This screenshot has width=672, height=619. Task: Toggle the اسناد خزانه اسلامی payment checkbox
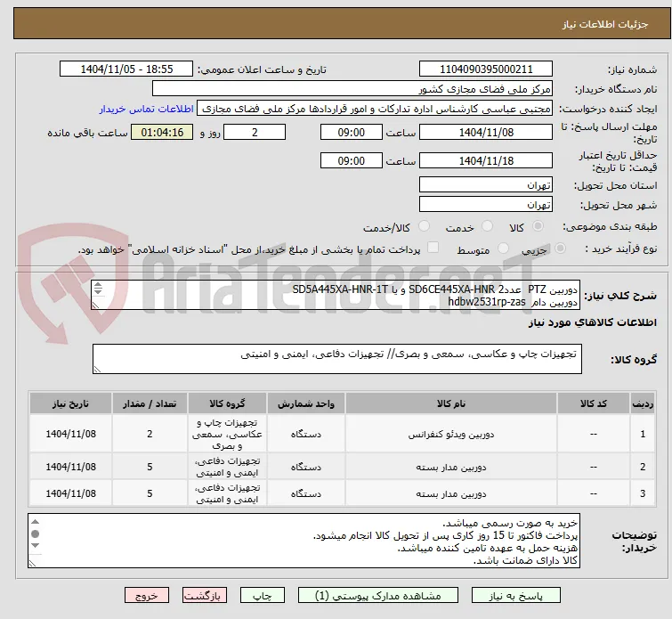point(433,248)
